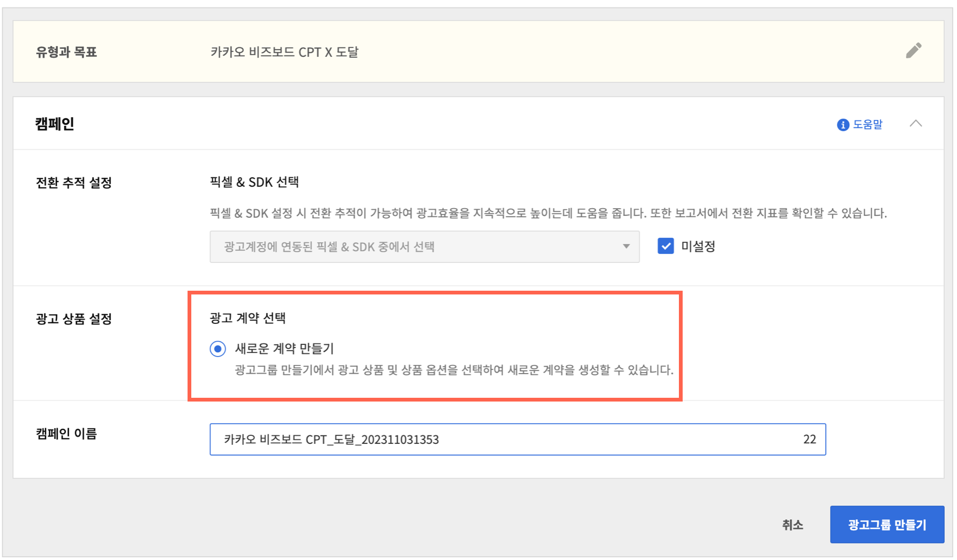Collapse the 캠페인 section with the chevron
957x560 pixels.
point(916,124)
